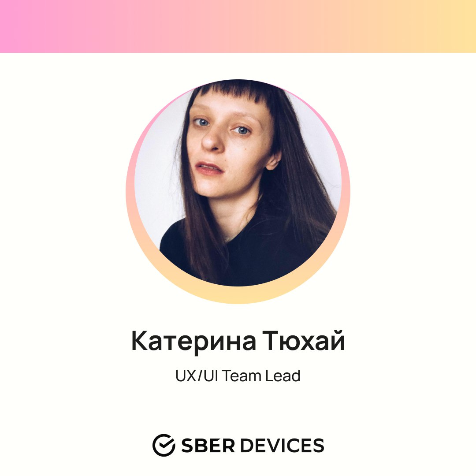Click the peach middle of the gradient banner
The height and width of the screenshot is (476, 476).
(x=238, y=26)
